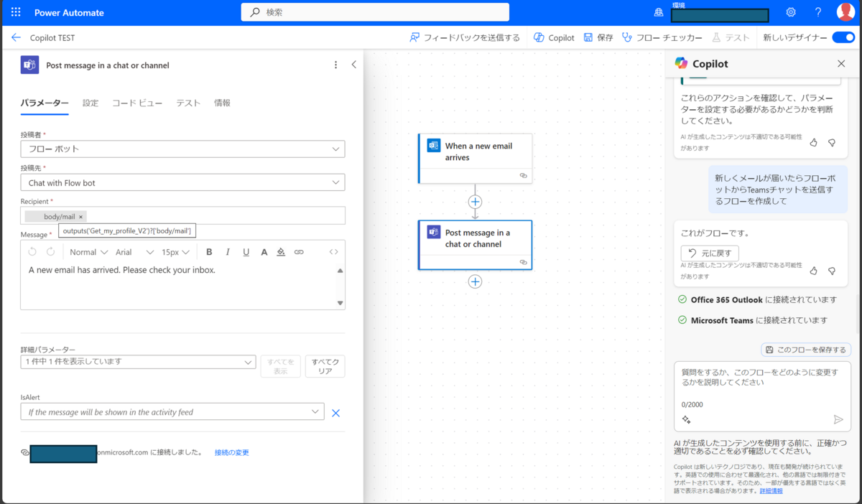The width and height of the screenshot is (862, 504).
Task: Open the Arial font dropdown
Action: point(134,252)
